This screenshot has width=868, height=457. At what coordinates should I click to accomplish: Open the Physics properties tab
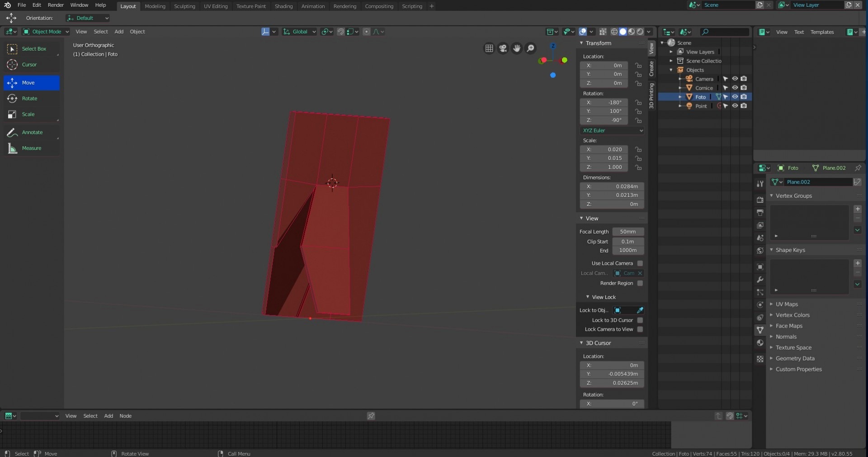pos(760,305)
